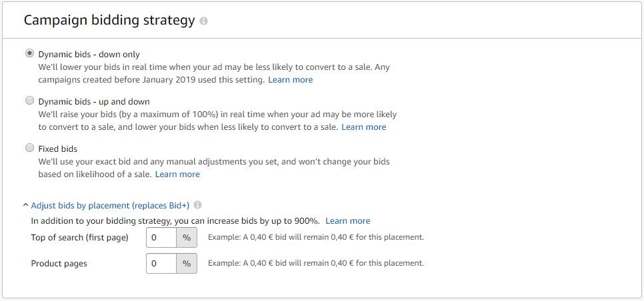This screenshot has width=644, height=301.
Task: Click the % symbol beside Product pages field
Action: point(187,263)
